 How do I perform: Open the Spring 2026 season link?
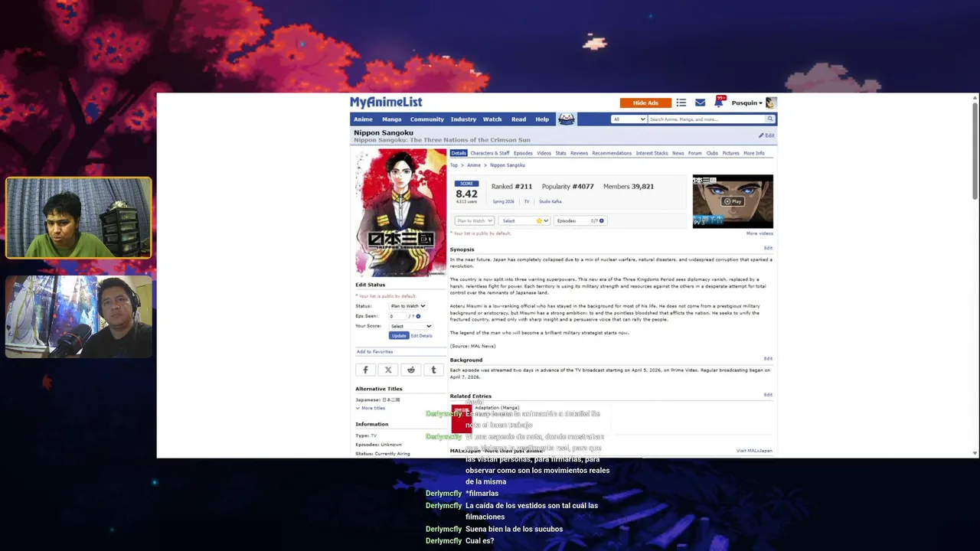click(503, 201)
